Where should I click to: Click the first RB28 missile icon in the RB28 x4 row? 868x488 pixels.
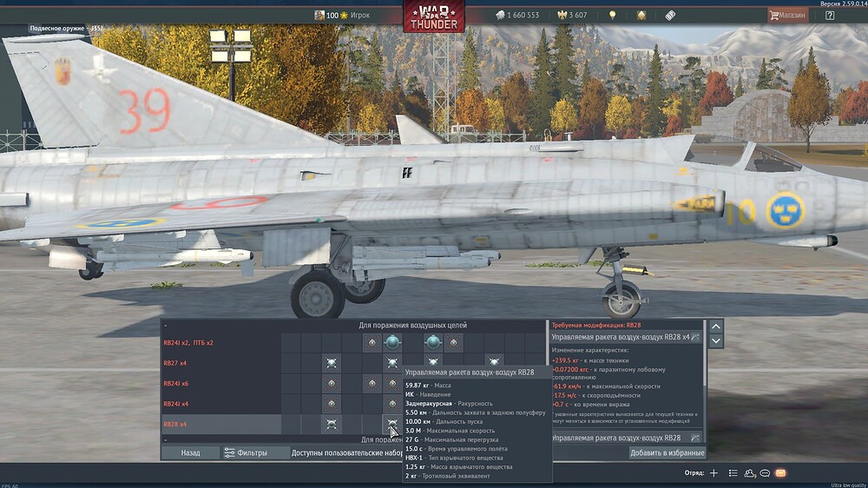point(332,425)
